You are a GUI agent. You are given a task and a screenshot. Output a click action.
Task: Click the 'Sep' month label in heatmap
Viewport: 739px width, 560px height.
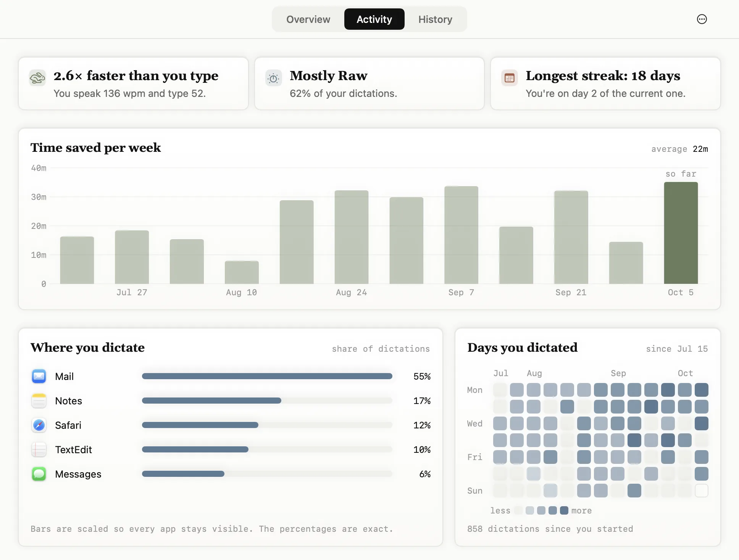(x=618, y=373)
